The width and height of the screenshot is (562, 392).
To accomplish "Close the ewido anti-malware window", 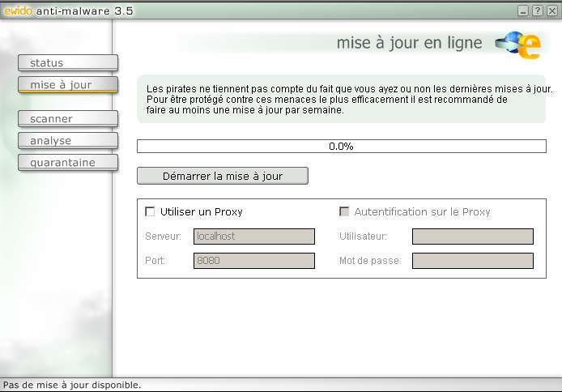I will (x=552, y=11).
